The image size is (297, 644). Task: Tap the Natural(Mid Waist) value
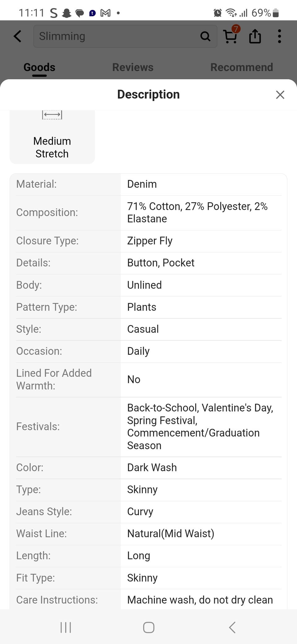[x=170, y=533]
